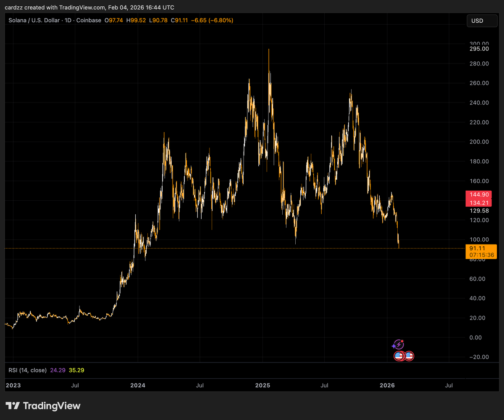Click the 260.00 price axis tick
The height and width of the screenshot is (420, 504).
479,83
